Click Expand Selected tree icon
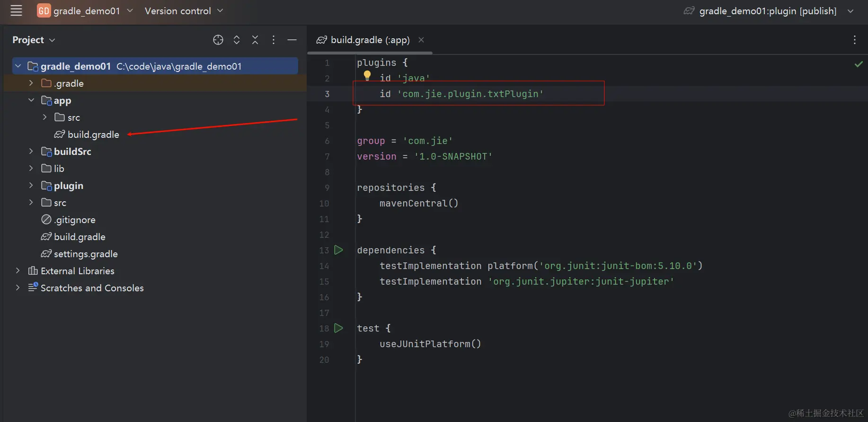Viewport: 868px width, 422px height. [x=237, y=40]
